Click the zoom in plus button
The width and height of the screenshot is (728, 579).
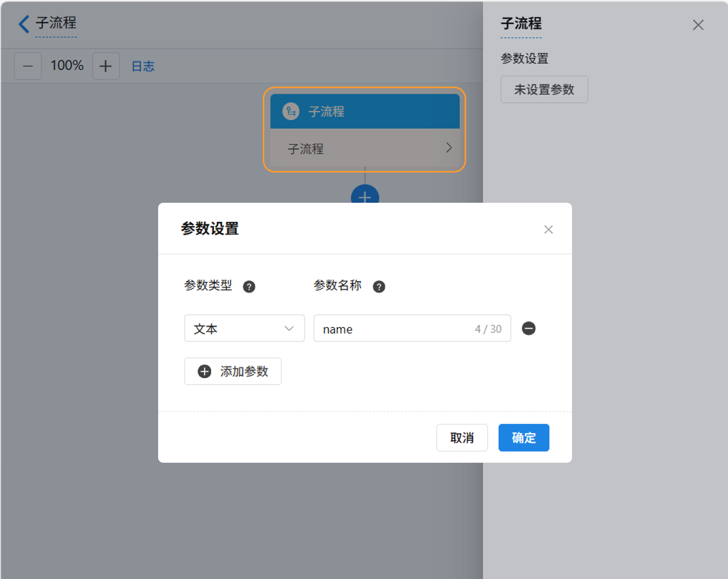click(x=106, y=66)
